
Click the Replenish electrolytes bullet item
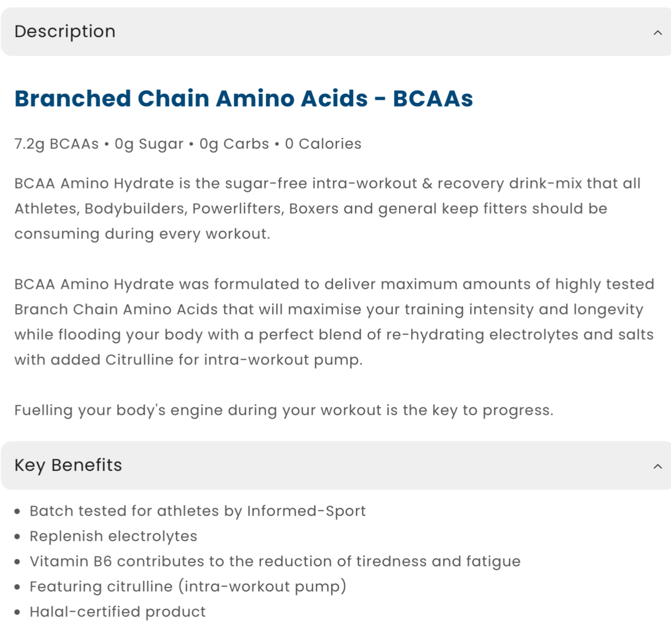(113, 536)
